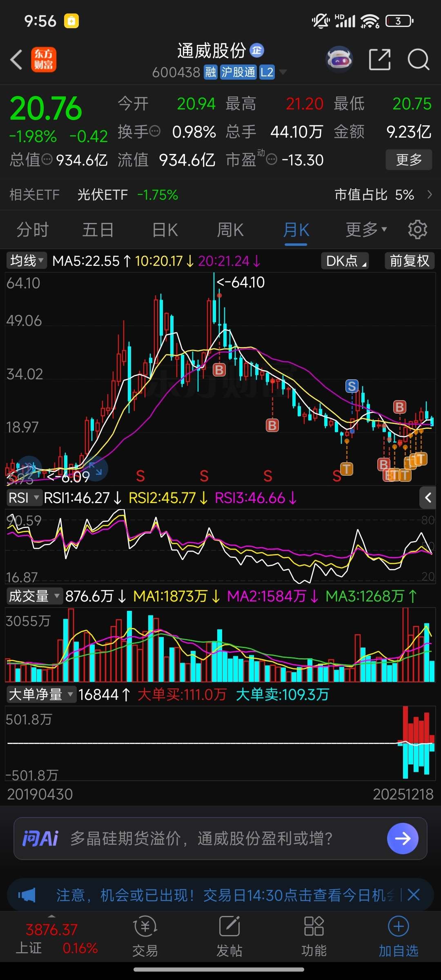Screen dimensions: 441x980
Task: Open the RSI indicator dropdown
Action: coord(24,498)
